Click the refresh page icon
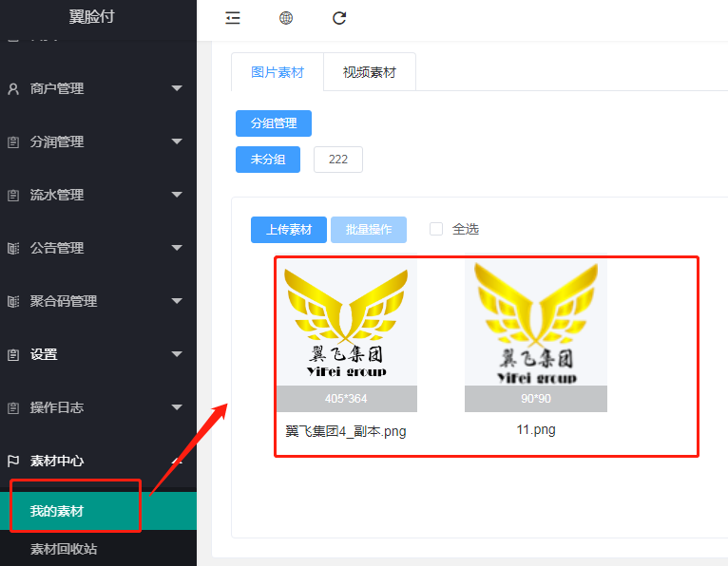The width and height of the screenshot is (728, 566). tap(339, 18)
